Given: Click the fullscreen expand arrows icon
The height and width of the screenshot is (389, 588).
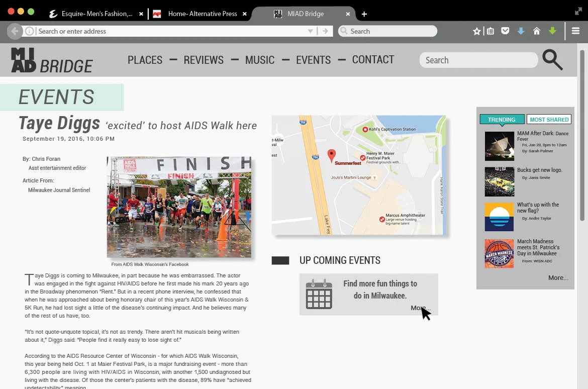Looking at the screenshot, I should pyautogui.click(x=578, y=11).
